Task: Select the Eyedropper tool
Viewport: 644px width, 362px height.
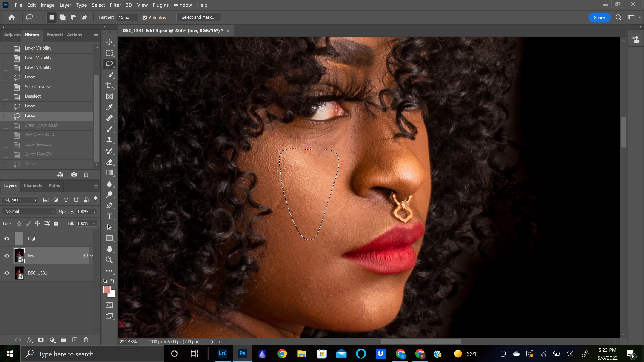Action: [x=109, y=107]
